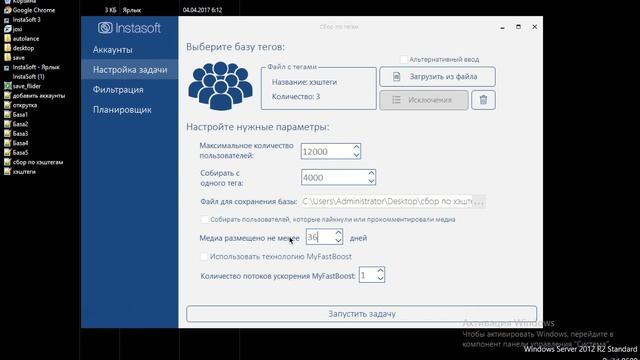The image size is (640, 360).
Task: Select the desktop folder icon
Action: [7, 48]
